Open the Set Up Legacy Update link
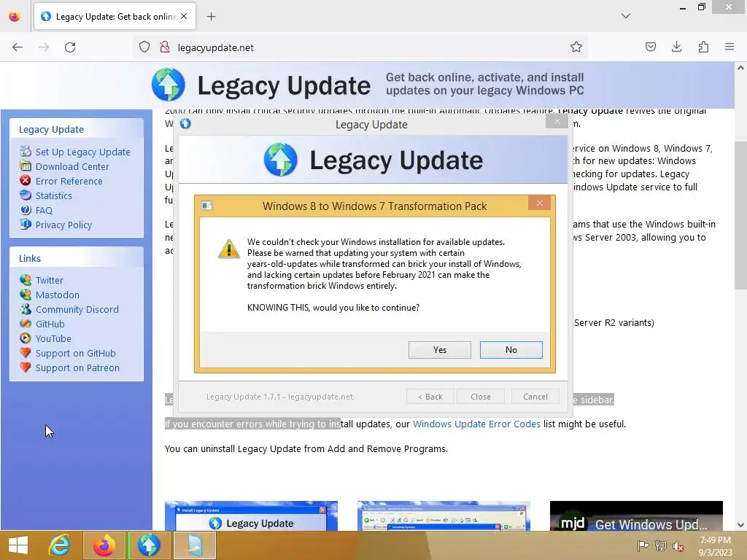Screen dimensions: 747x560 pyautogui.click(x=83, y=152)
